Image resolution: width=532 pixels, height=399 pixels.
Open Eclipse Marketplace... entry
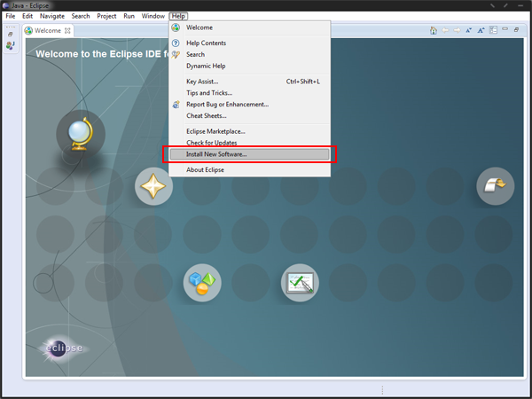[250, 131]
